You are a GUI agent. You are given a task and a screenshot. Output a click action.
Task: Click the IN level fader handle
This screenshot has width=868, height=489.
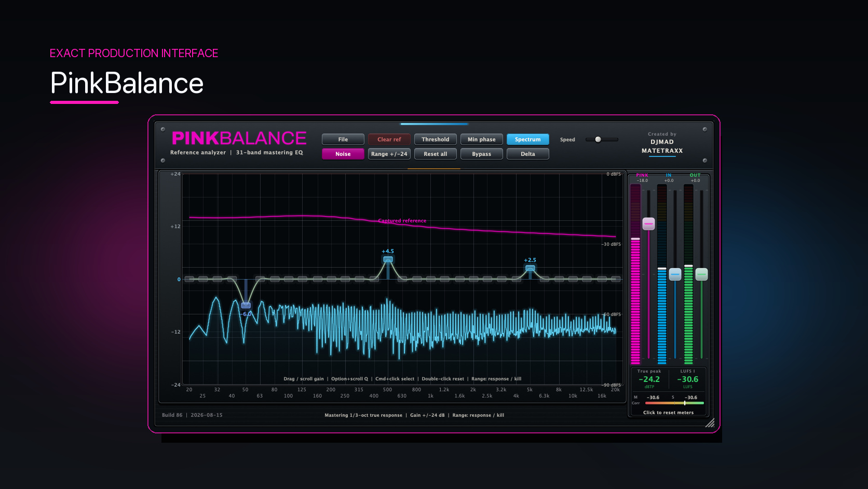(675, 274)
